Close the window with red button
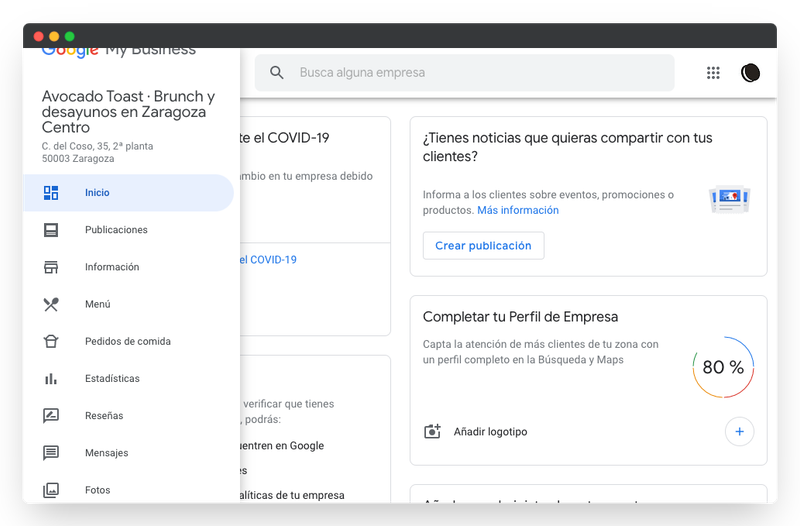This screenshot has height=526, width=800. pos(38,36)
